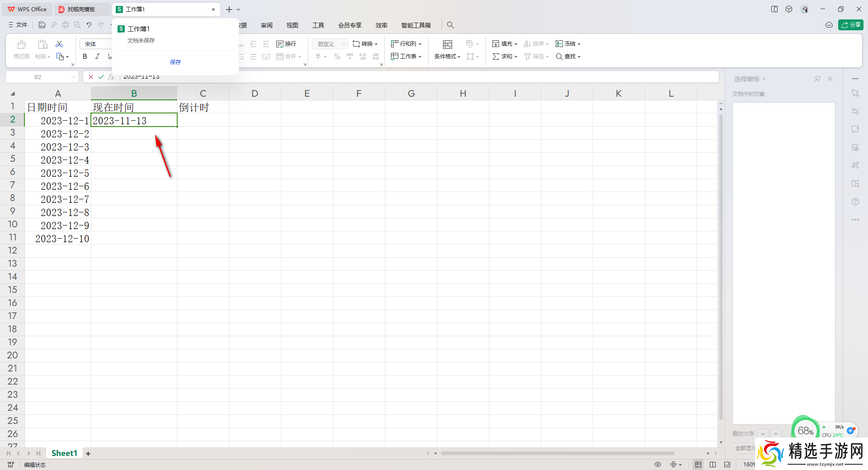868x470 pixels.
Task: Click the Cut scissors icon
Action: (x=59, y=44)
